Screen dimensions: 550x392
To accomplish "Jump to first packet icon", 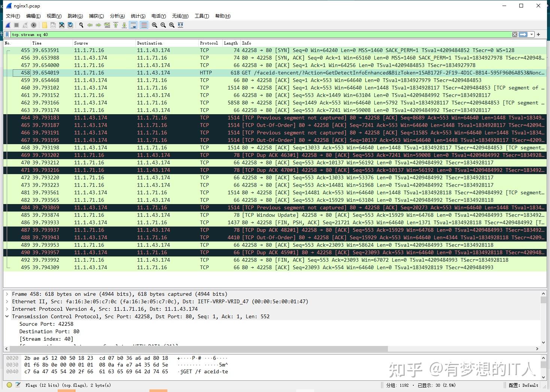I will click(x=116, y=25).
